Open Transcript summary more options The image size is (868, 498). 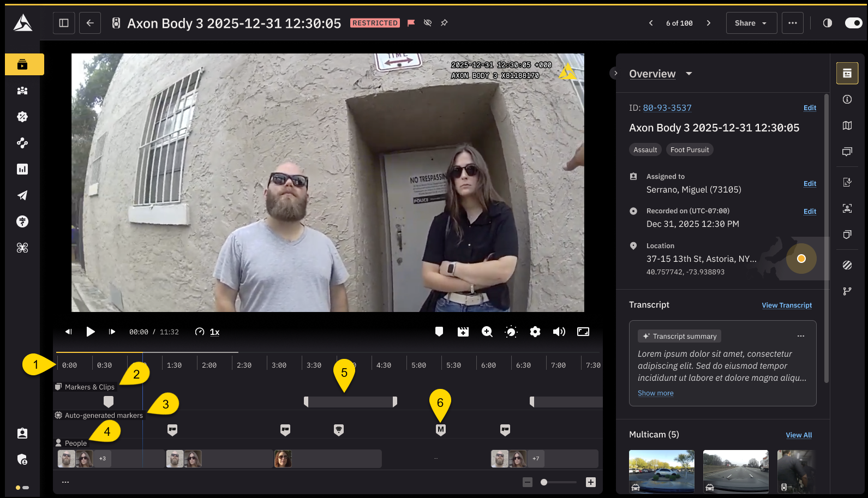coord(801,336)
